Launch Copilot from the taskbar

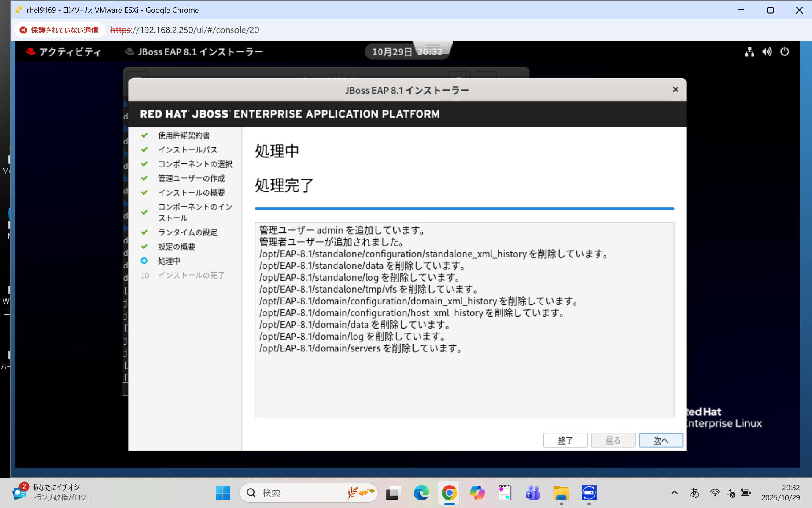(x=477, y=492)
